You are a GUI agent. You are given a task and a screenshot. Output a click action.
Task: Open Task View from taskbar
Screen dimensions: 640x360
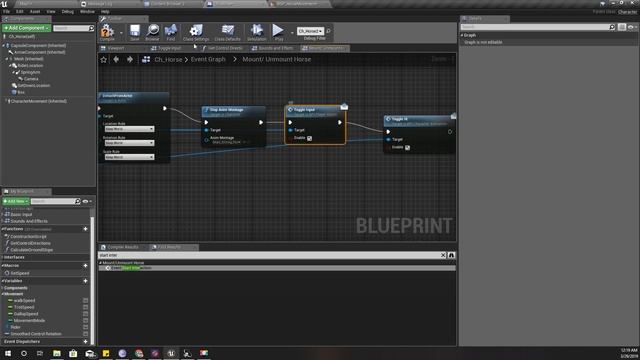point(40,353)
